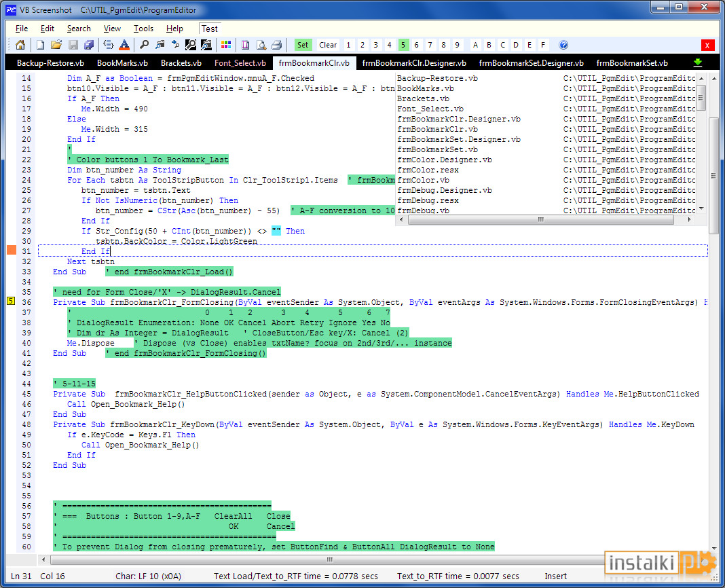Click the Char: LF 10 (x0A) status text
This screenshot has width=725, height=588.
pyautogui.click(x=148, y=576)
